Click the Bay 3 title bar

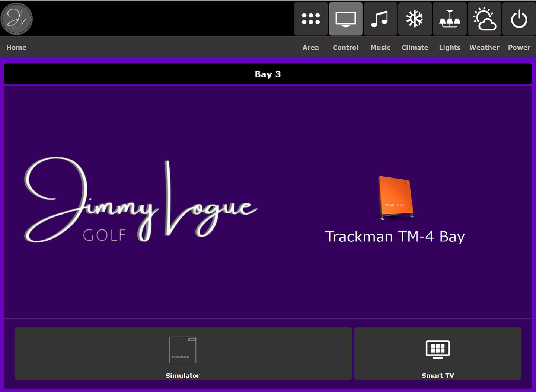[x=268, y=74]
